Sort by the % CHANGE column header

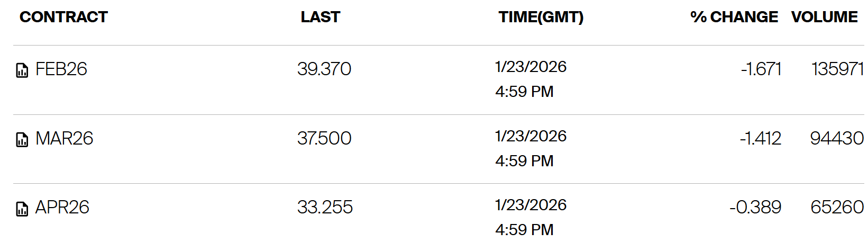click(x=734, y=17)
